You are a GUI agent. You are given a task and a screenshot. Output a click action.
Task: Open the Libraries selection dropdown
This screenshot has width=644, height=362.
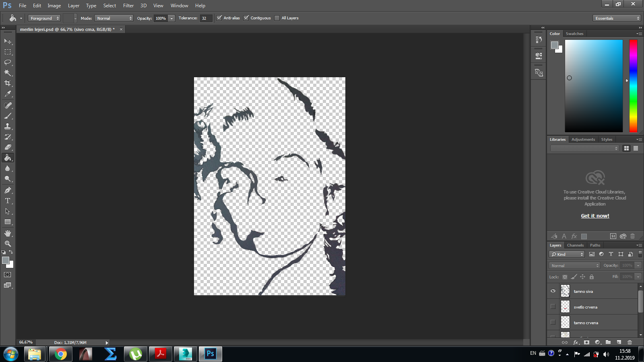584,148
